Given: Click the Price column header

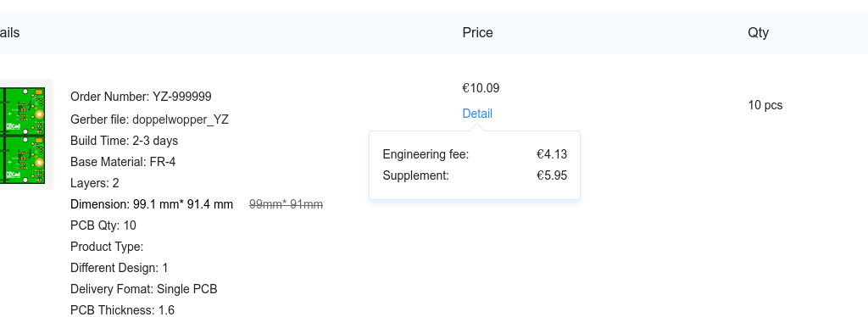Looking at the screenshot, I should [x=478, y=33].
